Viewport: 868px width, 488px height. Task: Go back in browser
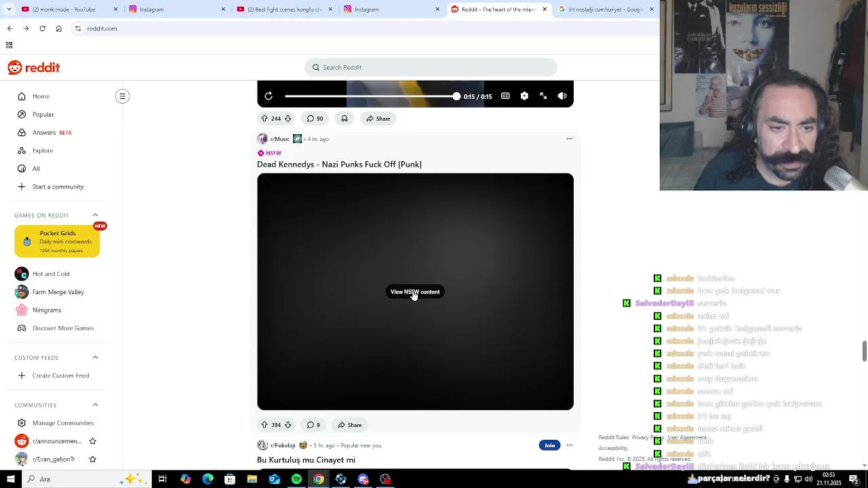tap(9, 28)
